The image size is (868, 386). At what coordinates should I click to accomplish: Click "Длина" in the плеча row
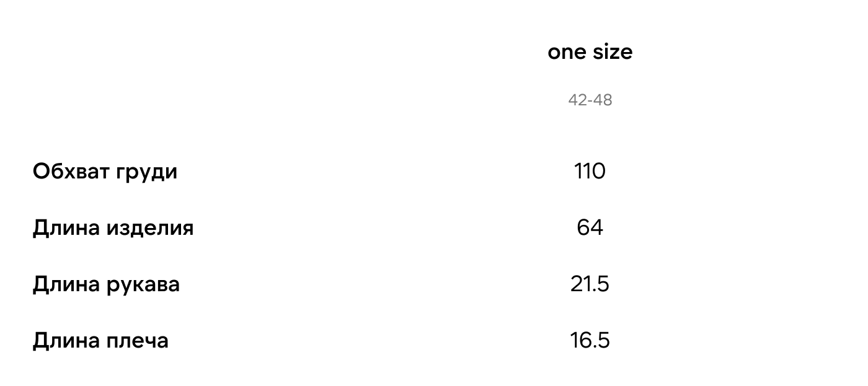click(66, 341)
